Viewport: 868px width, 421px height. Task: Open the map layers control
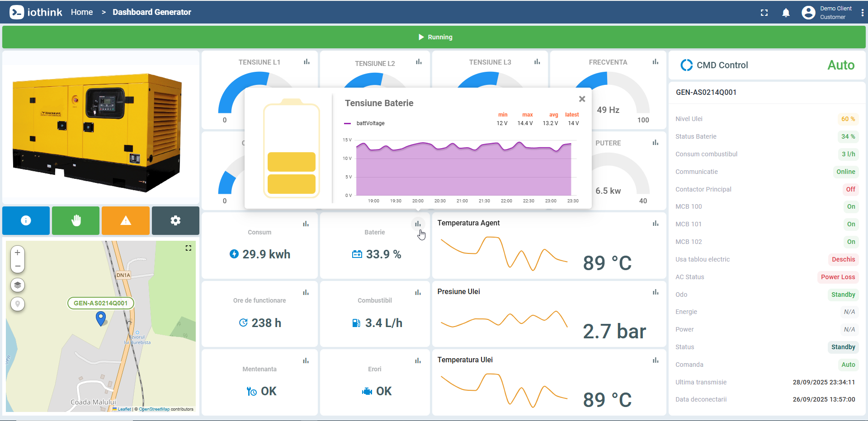tap(18, 285)
